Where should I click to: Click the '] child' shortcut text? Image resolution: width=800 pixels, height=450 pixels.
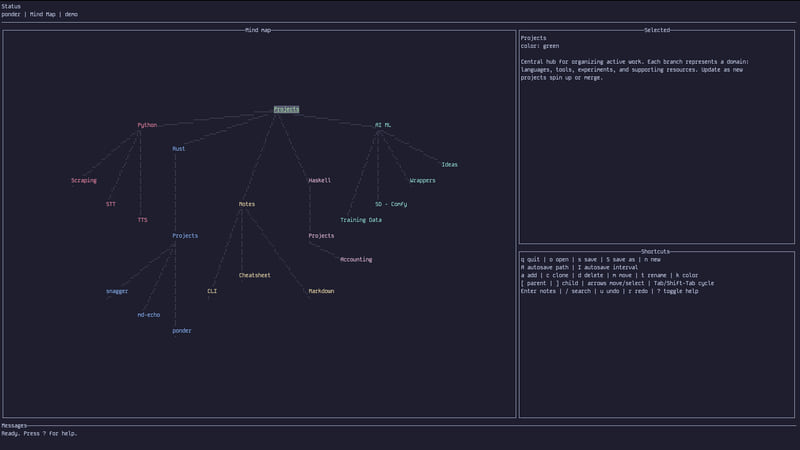pyautogui.click(x=566, y=283)
